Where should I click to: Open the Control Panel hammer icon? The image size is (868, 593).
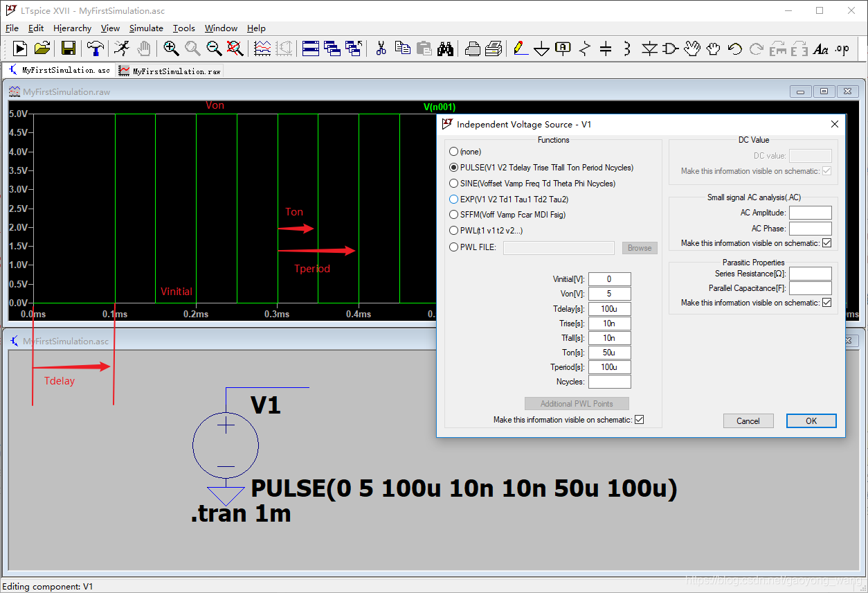[96, 48]
